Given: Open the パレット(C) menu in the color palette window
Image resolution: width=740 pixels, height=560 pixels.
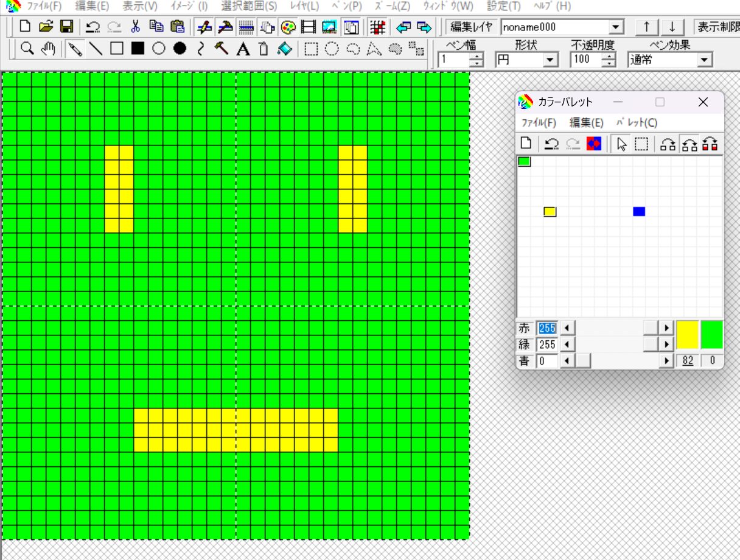Looking at the screenshot, I should [637, 122].
